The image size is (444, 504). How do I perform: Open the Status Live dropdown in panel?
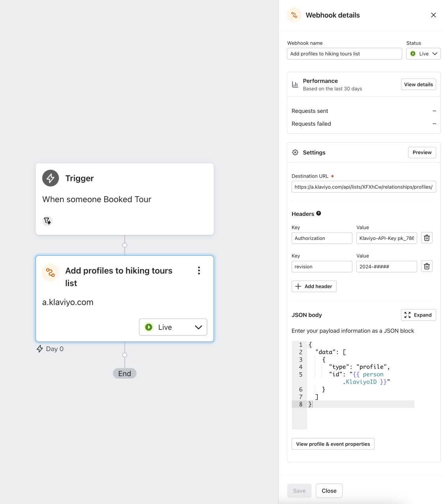pos(423,54)
